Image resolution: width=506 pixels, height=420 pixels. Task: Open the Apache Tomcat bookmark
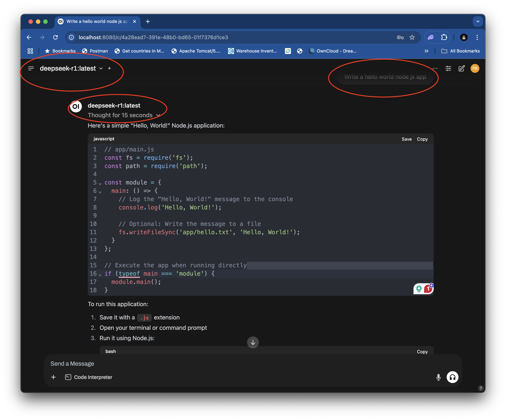tap(196, 51)
